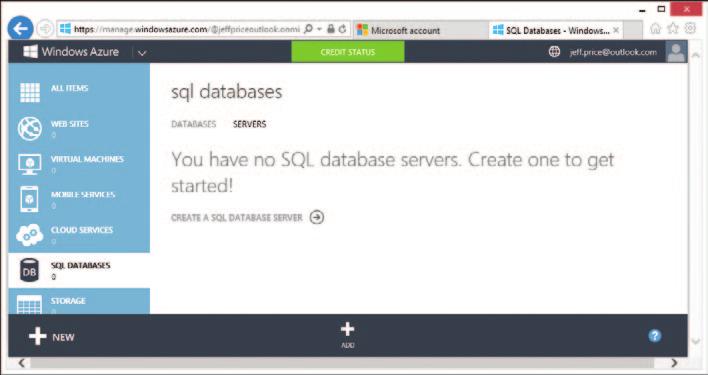Image resolution: width=708 pixels, height=375 pixels.
Task: Switch to the SERVERS tab
Action: [x=250, y=124]
